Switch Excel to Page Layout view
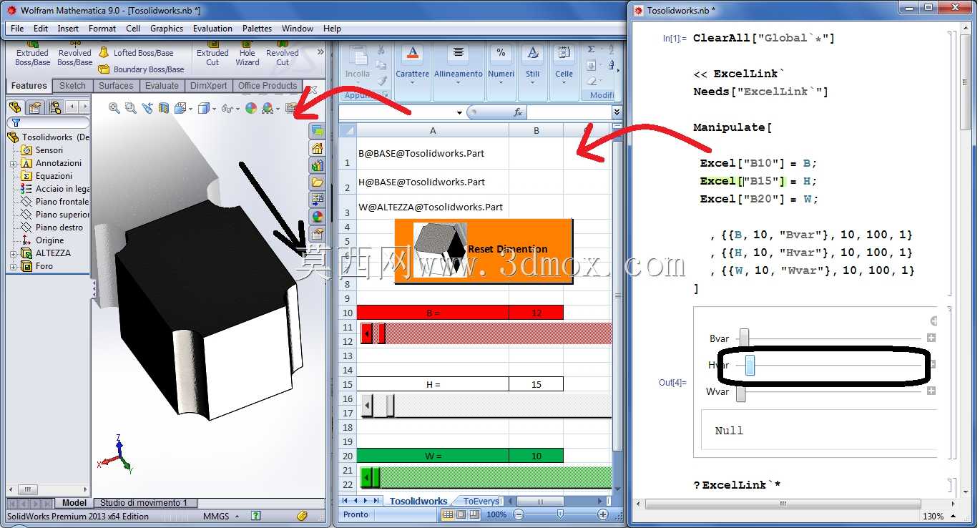The image size is (980, 528). tap(459, 514)
